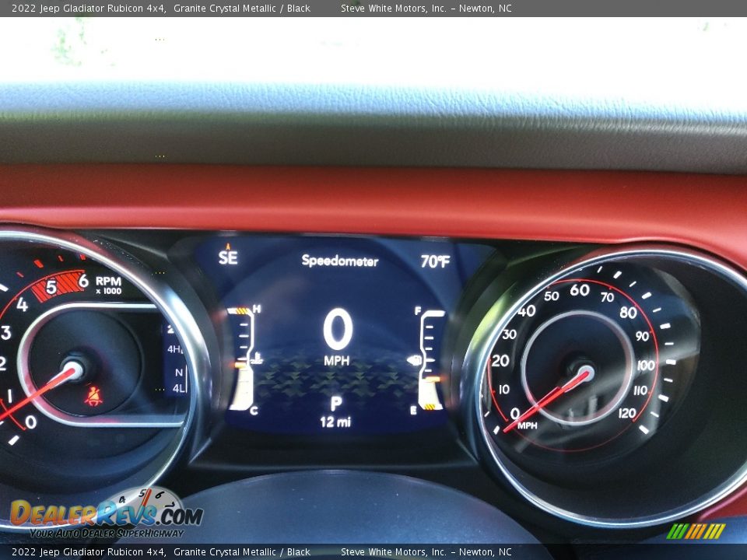Tap the "5" in the tachometer redline zone
This screenshot has width=747, height=560.
(51, 287)
